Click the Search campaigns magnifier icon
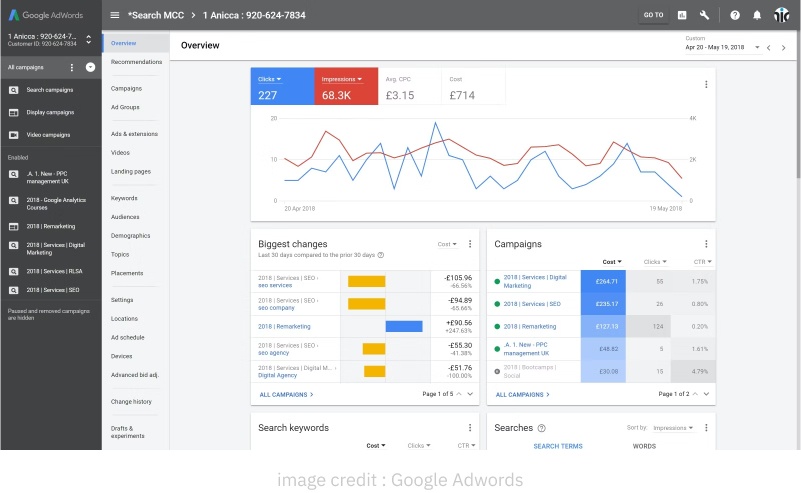 coord(14,90)
